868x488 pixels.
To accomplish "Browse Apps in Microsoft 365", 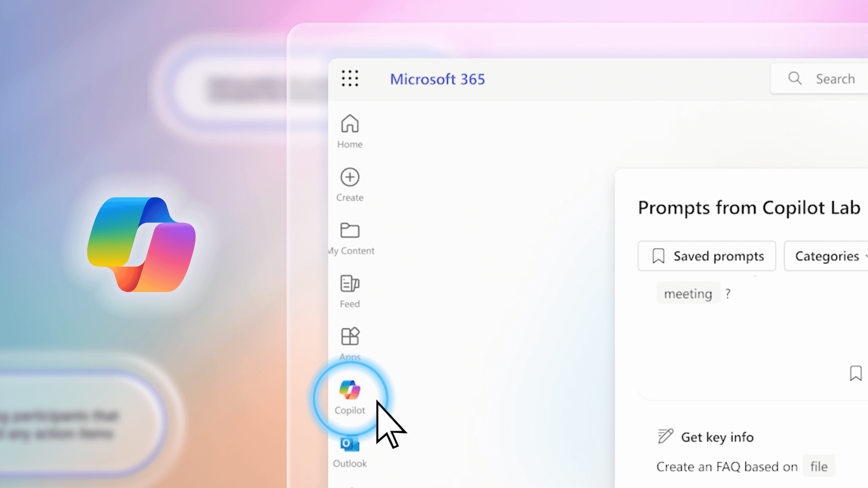I will 349,343.
